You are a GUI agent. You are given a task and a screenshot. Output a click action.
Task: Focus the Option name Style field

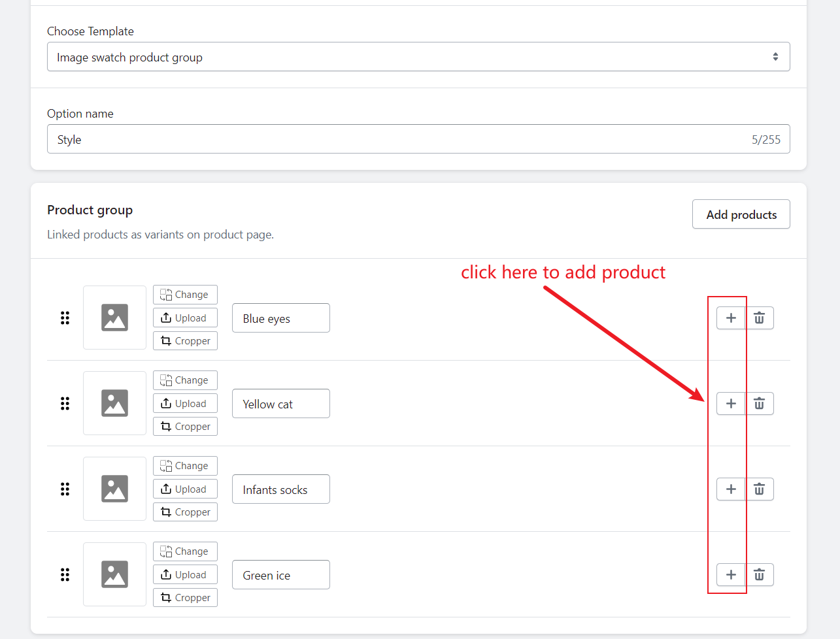click(399, 139)
